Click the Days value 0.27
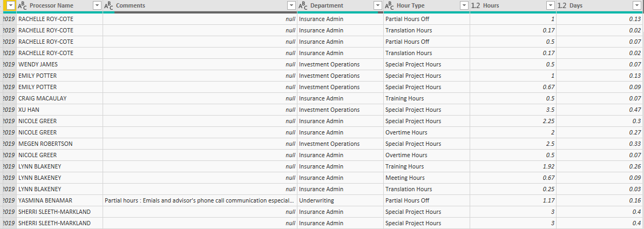Image resolution: width=644 pixels, height=229 pixels. pos(600,132)
